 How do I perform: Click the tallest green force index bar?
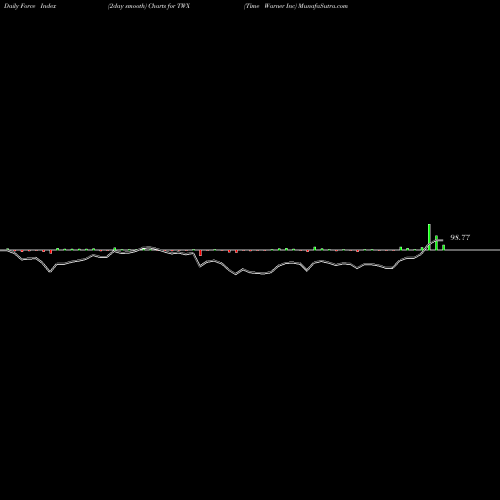(429, 237)
